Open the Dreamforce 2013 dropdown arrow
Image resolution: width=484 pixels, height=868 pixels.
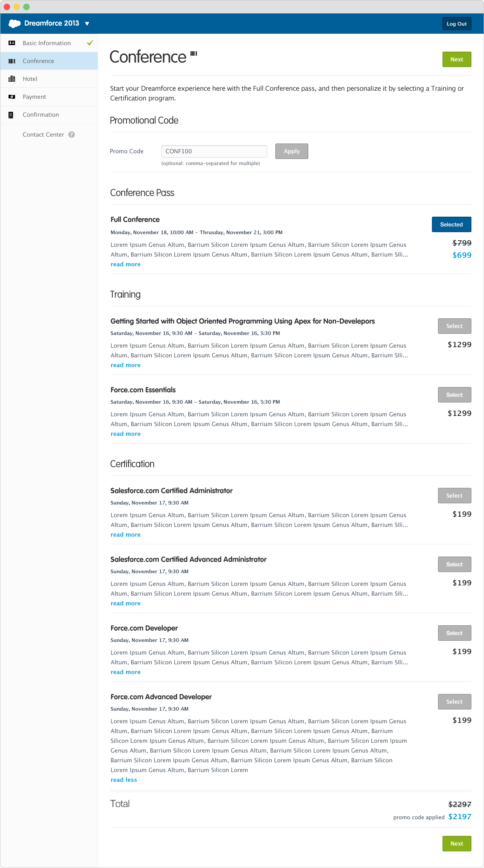pos(87,24)
